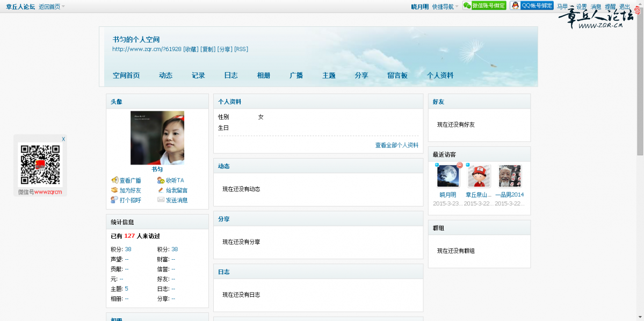644x321 pixels.
Task: Click the 章丘人论坛 site link at top left
Action: pyautogui.click(x=20, y=6)
